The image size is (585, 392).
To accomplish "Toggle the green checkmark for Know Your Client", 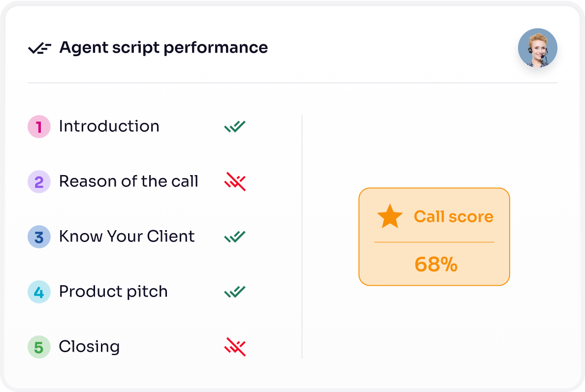I will tap(235, 237).
